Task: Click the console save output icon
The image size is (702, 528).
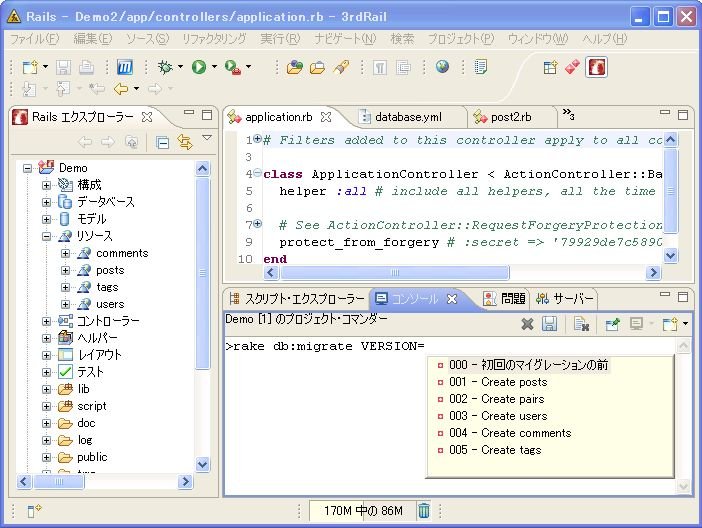Action: point(549,323)
